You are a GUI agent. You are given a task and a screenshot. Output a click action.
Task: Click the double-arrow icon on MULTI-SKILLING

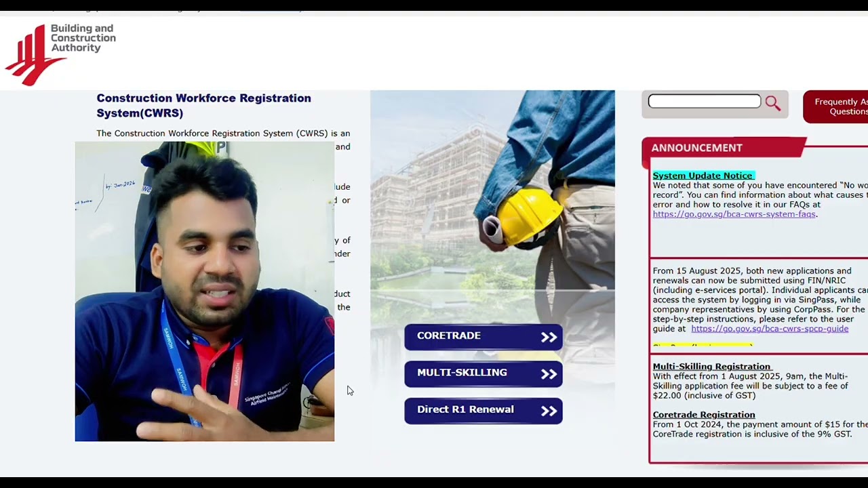pyautogui.click(x=549, y=374)
